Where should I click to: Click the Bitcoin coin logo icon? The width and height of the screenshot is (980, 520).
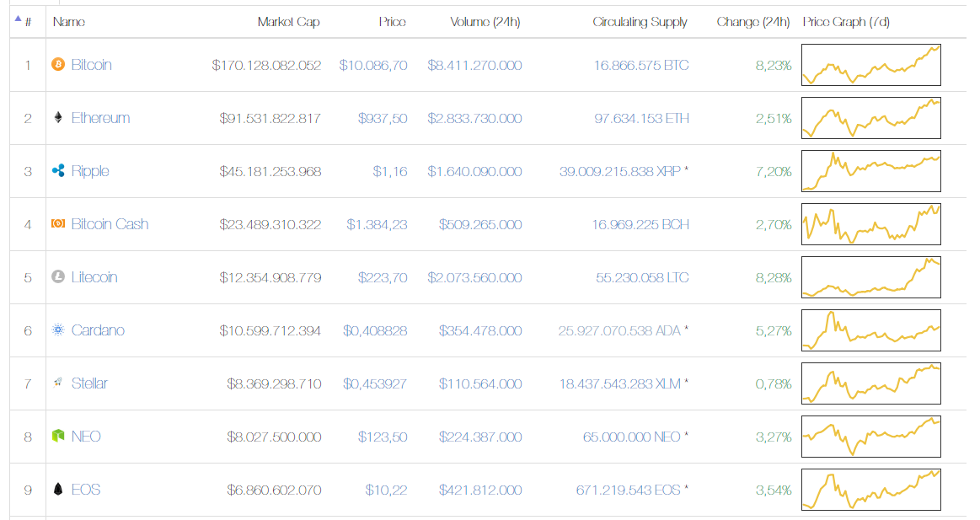(58, 65)
